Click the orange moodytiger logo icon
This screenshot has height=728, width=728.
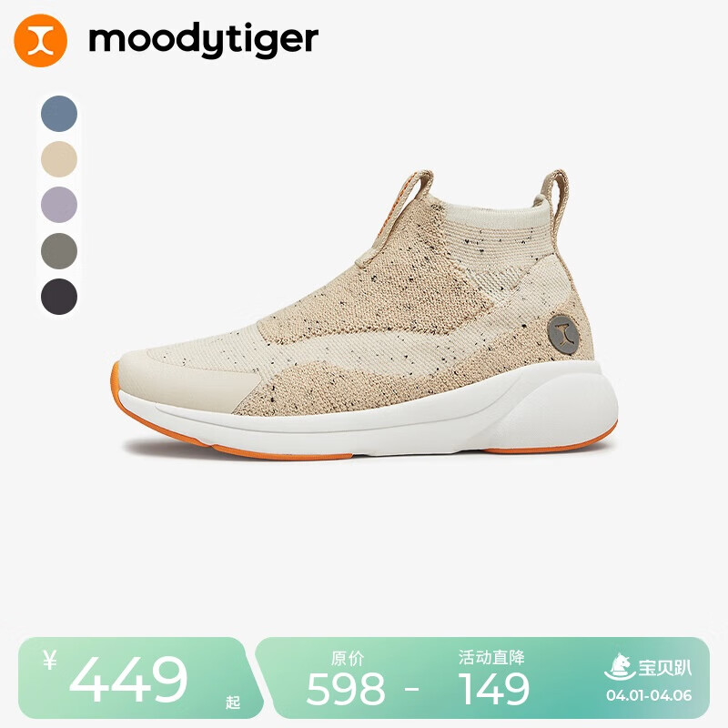40,40
